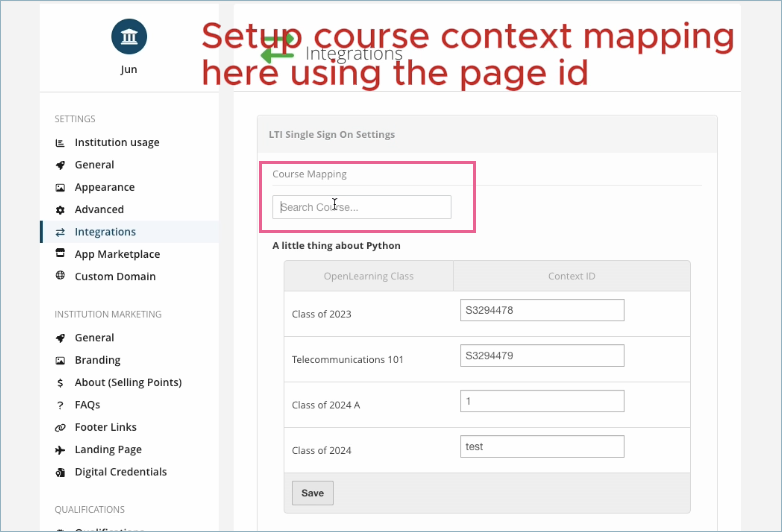The height and width of the screenshot is (532, 782).
Task: Open About (Selling Points) page
Action: (128, 382)
